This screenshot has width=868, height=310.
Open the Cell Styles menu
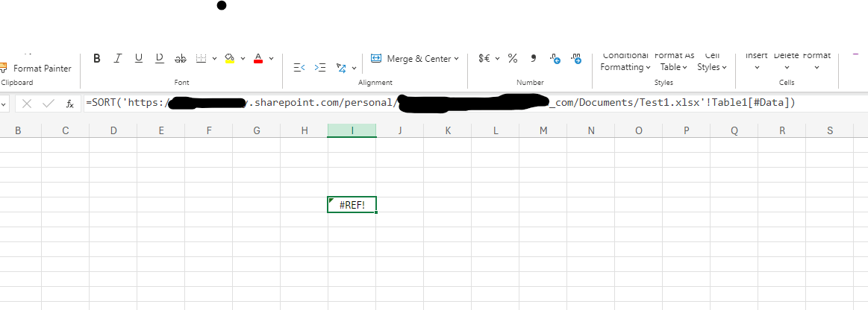pyautogui.click(x=712, y=62)
